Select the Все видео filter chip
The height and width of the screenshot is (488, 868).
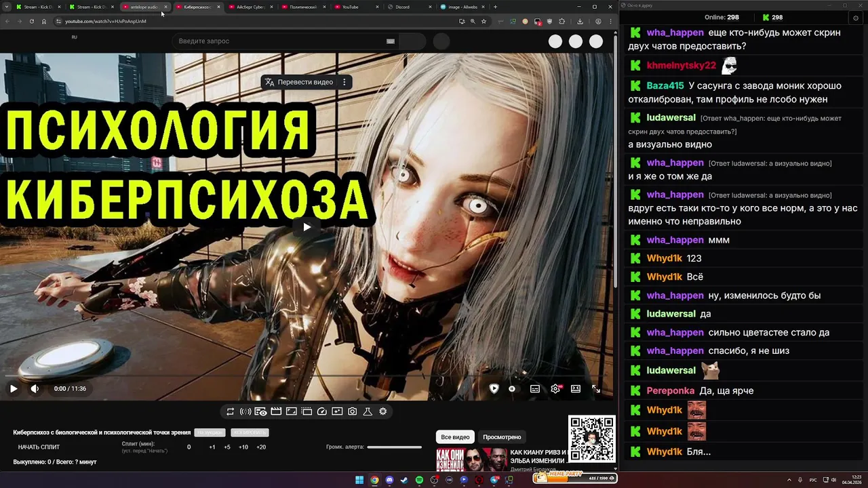coord(455,437)
